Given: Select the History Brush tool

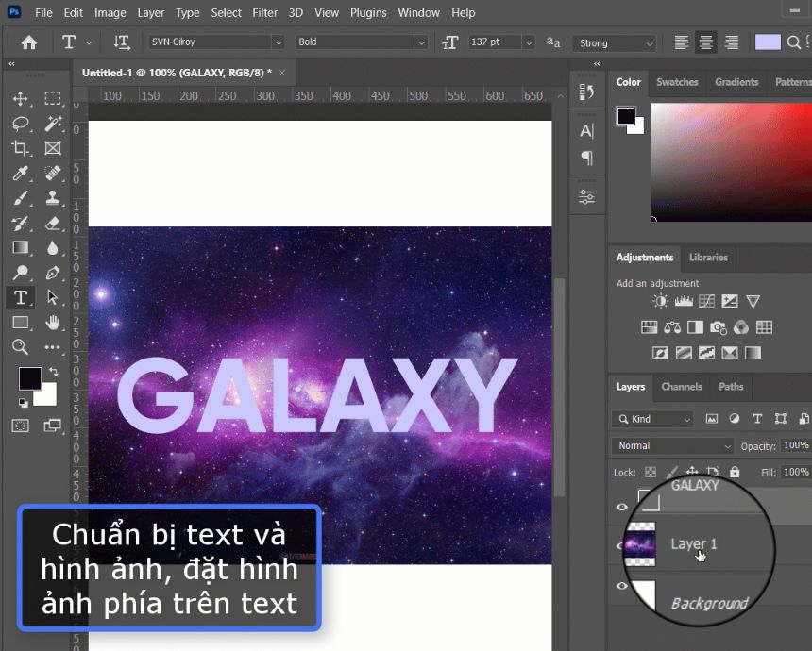Looking at the screenshot, I should pyautogui.click(x=20, y=223).
